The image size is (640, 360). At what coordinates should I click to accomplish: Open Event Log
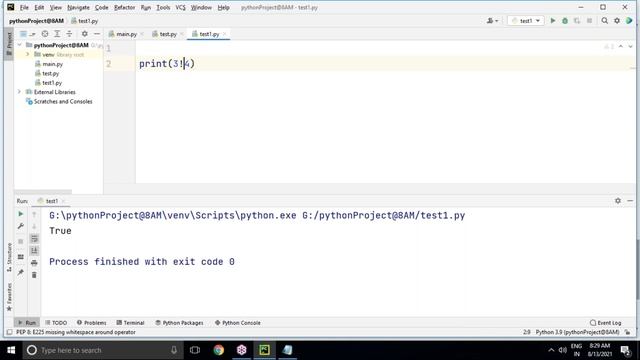[x=606, y=322]
